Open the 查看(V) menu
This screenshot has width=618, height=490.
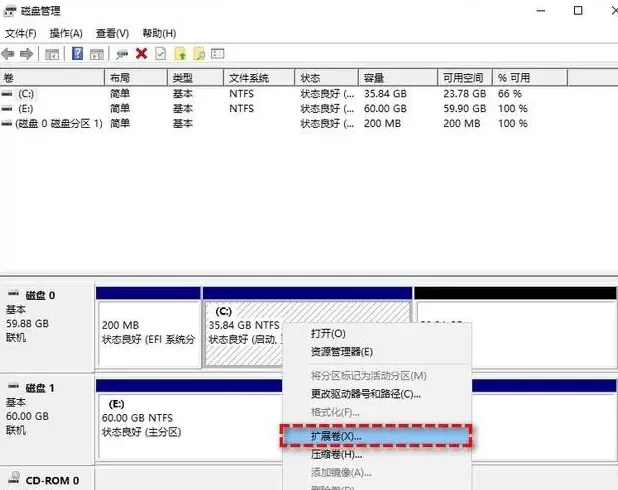pyautogui.click(x=112, y=34)
